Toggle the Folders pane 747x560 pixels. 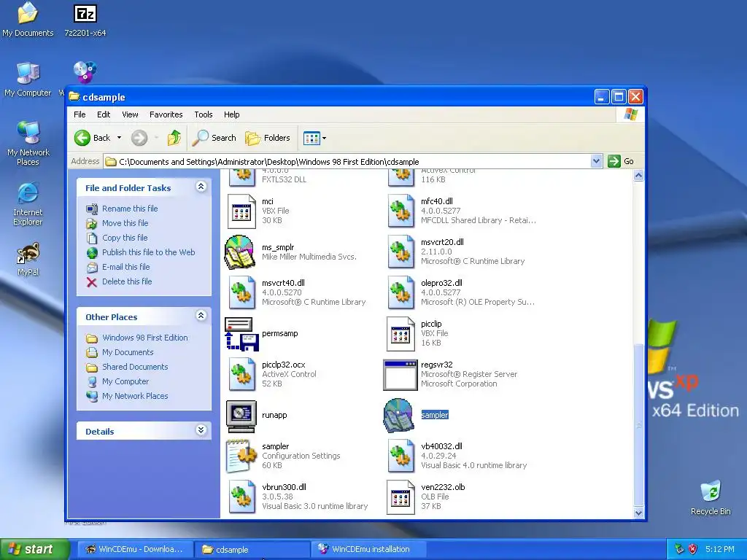tap(268, 138)
